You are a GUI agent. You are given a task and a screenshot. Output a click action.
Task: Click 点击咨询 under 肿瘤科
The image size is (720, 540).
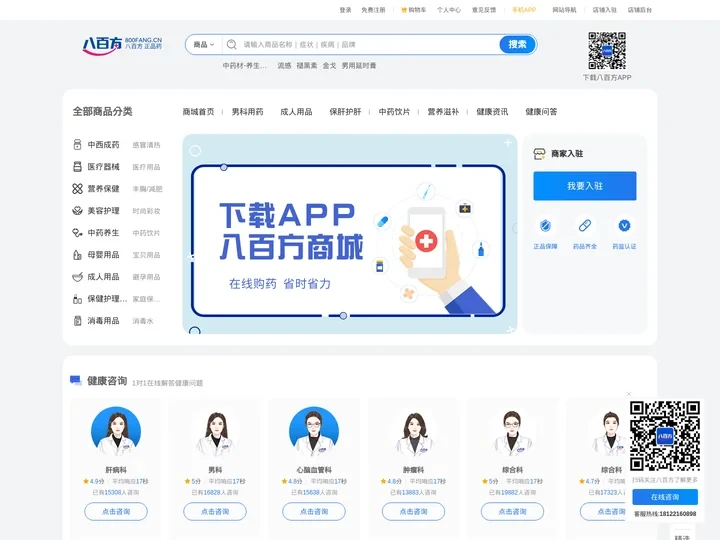pos(413,511)
